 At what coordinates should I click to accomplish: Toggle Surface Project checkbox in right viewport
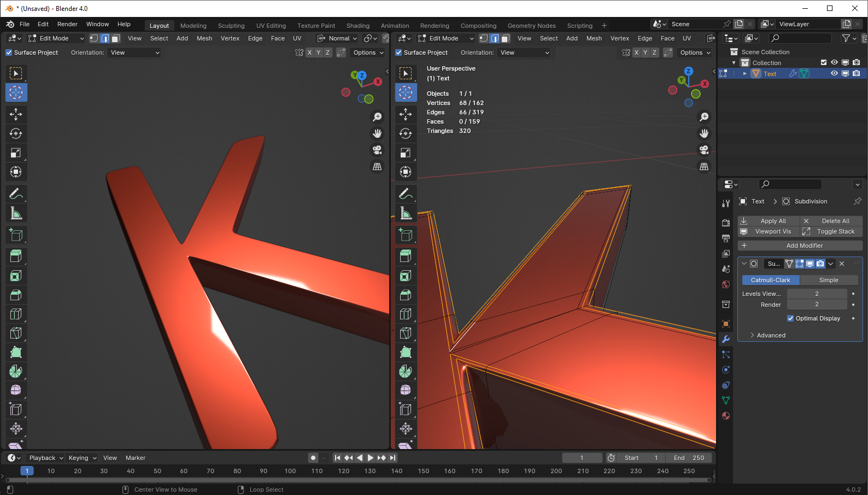(x=398, y=53)
